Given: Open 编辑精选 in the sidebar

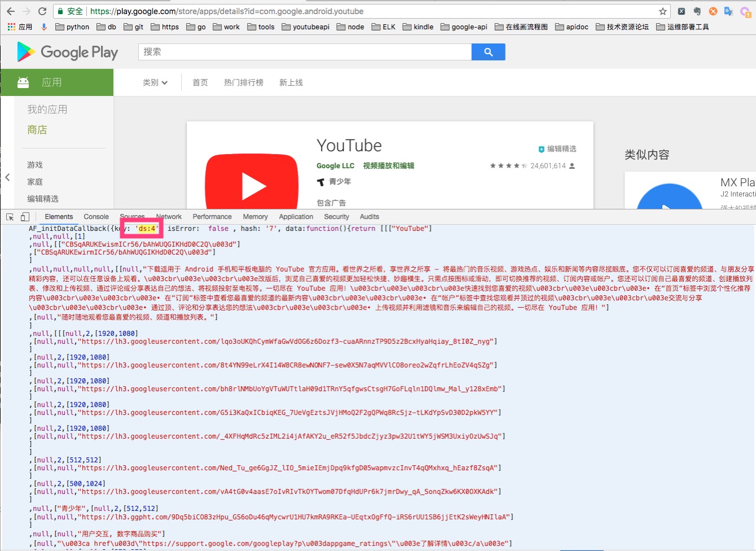Looking at the screenshot, I should [x=43, y=199].
